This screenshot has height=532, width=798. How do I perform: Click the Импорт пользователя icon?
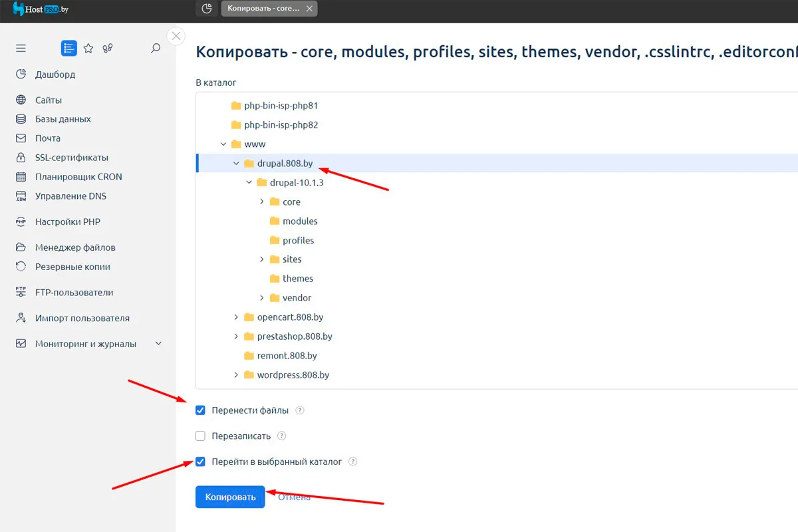tap(21, 318)
